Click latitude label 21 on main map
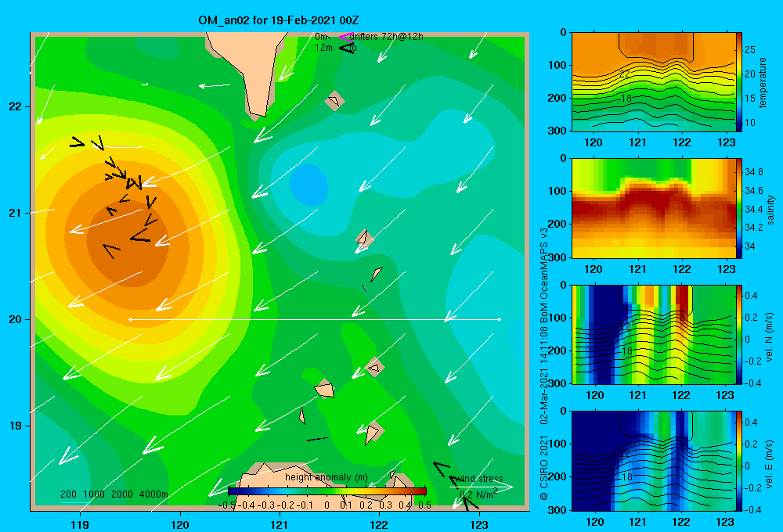Viewport: 783px width, 532px height. [x=15, y=213]
